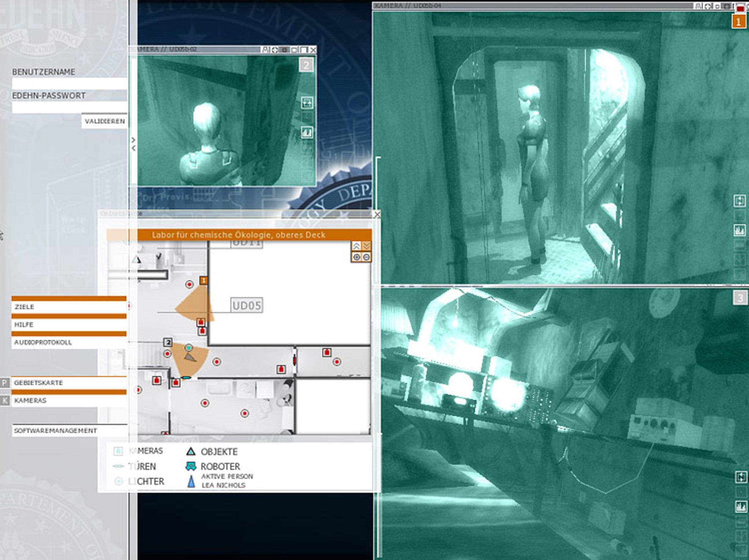The width and height of the screenshot is (749, 560).
Task: Toggle the cyan light inside camera 2's view cone
Action: point(188,347)
